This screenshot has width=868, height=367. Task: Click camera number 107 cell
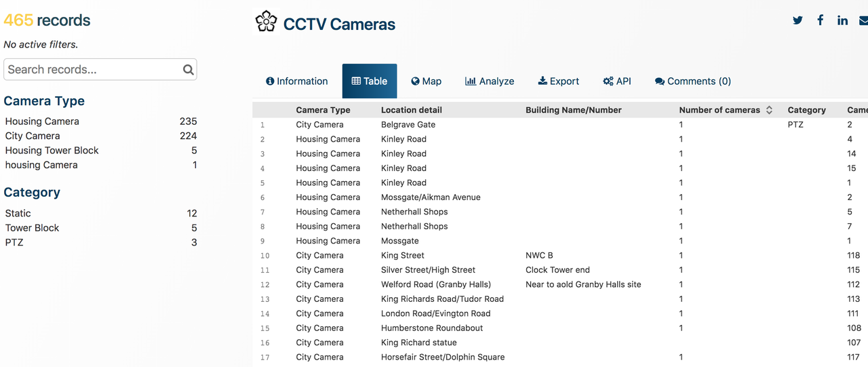[853, 343]
